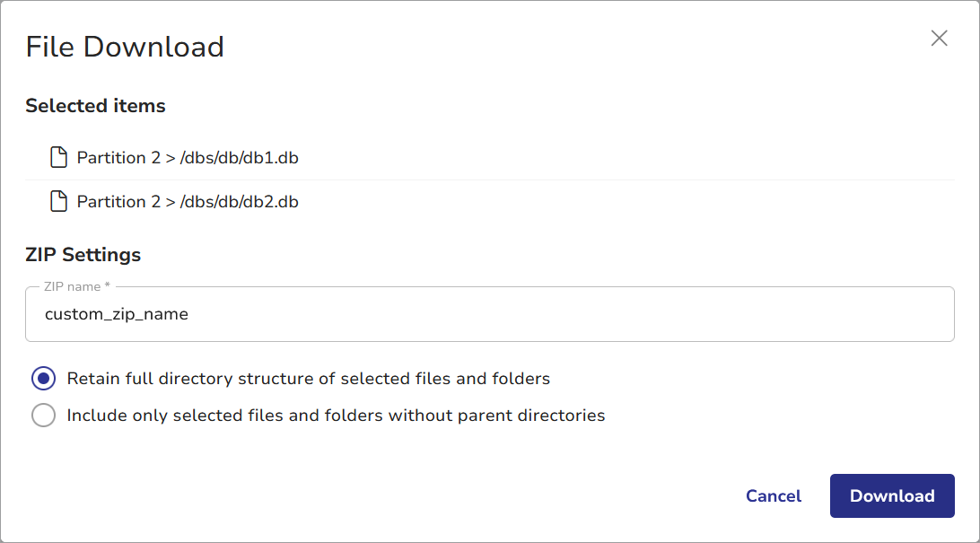The width and height of the screenshot is (980, 543).
Task: Click the file icon beside db2.db
Action: click(58, 202)
